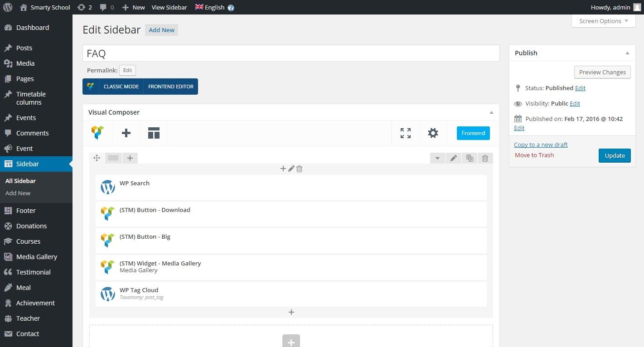
Task: Collapse the Visual Composer panel
Action: click(x=491, y=112)
